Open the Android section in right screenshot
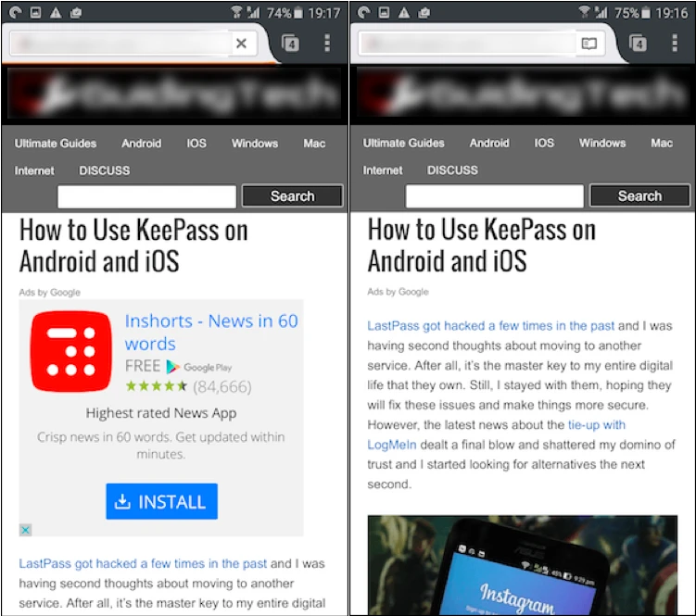Screen dimensions: 696x616 tap(489, 143)
